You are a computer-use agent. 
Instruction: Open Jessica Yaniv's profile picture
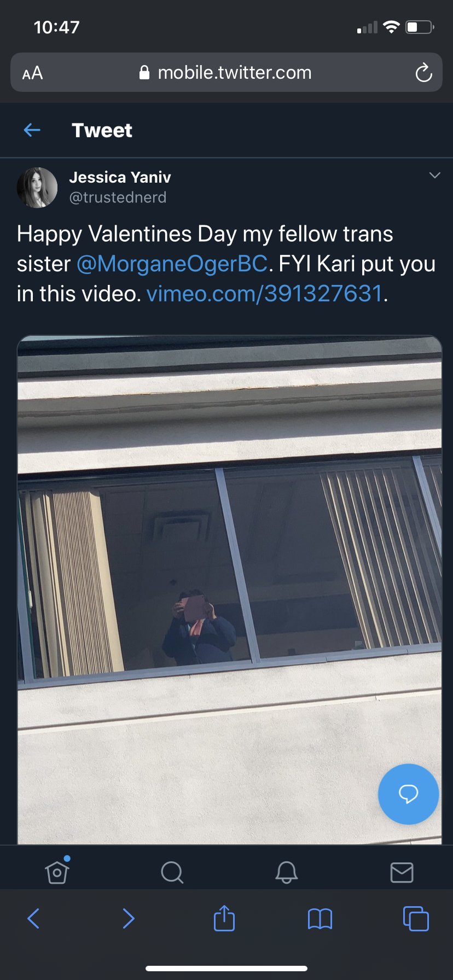(37, 188)
